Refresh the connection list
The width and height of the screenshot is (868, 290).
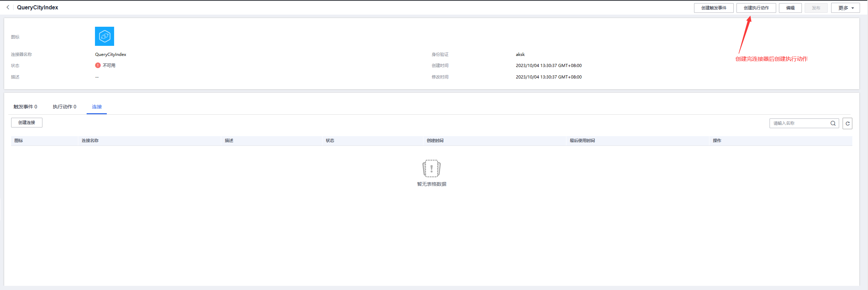[847, 123]
